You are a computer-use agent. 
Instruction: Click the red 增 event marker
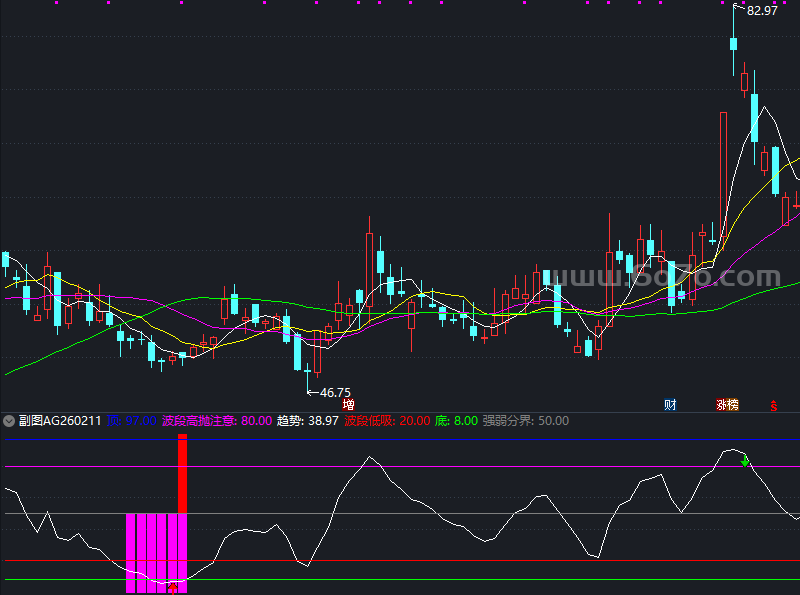pyautogui.click(x=348, y=405)
